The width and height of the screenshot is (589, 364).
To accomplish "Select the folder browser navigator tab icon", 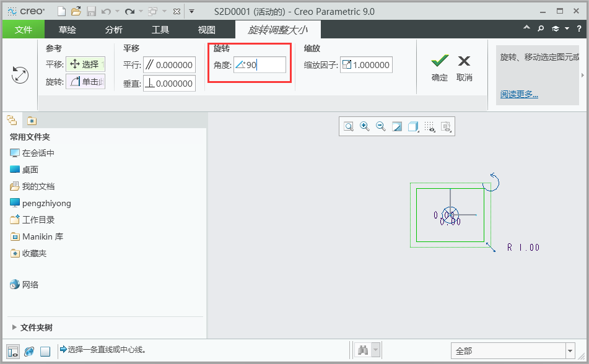I will (12, 121).
